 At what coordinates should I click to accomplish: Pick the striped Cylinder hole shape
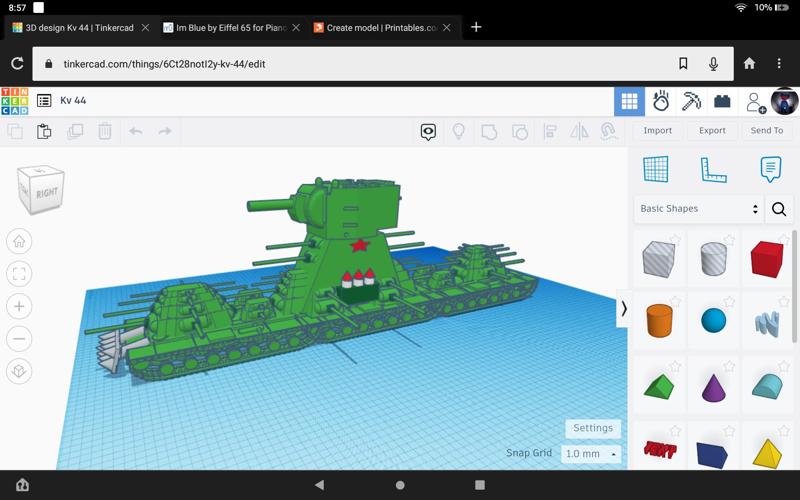pos(713,259)
